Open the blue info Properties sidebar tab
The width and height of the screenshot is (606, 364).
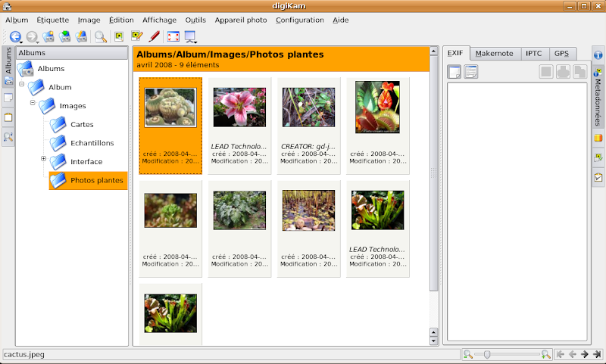point(598,55)
